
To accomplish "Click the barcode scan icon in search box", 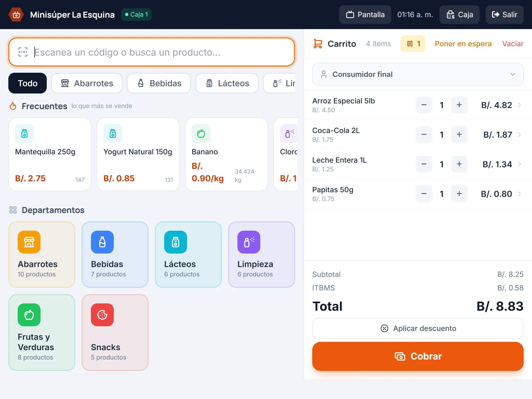I will point(23,52).
